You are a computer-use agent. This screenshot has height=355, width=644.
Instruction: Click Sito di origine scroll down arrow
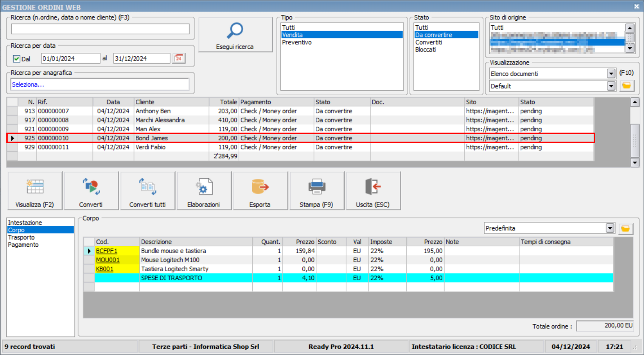(630, 48)
